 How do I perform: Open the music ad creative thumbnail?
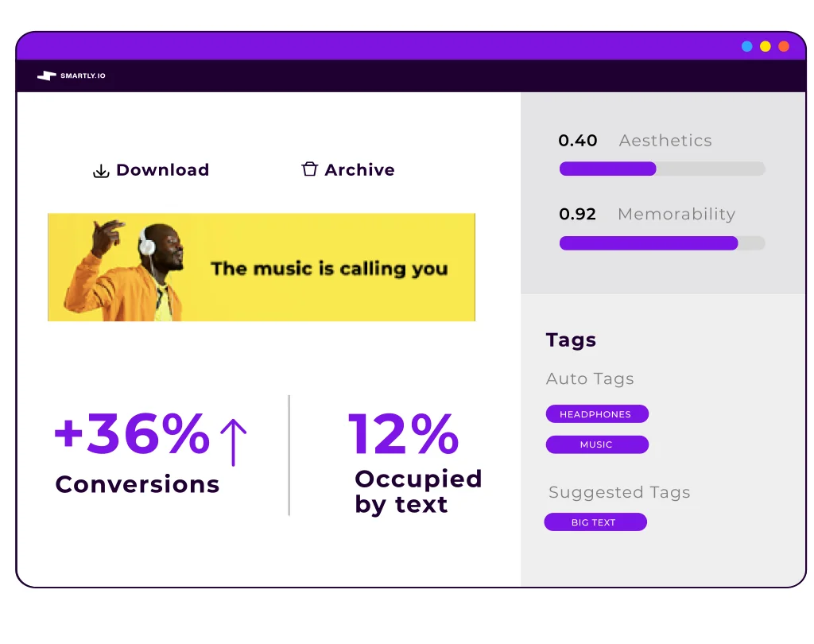point(262,267)
